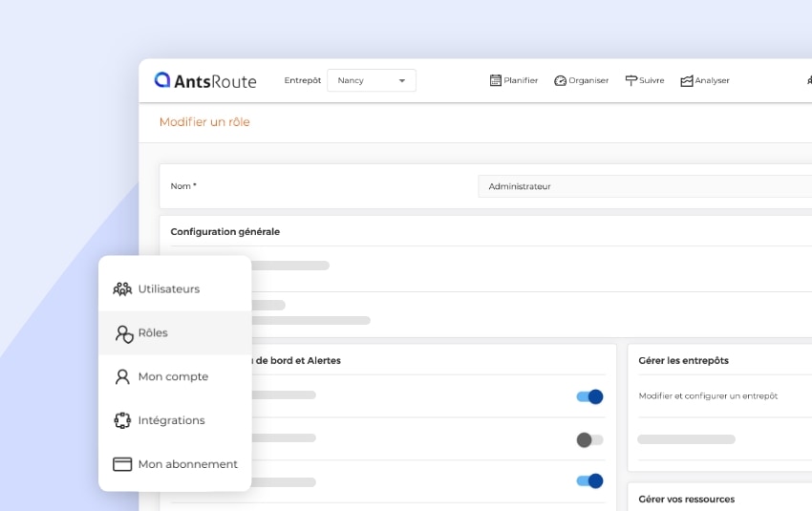
Task: Click the Analyser chart icon
Action: [x=687, y=80]
